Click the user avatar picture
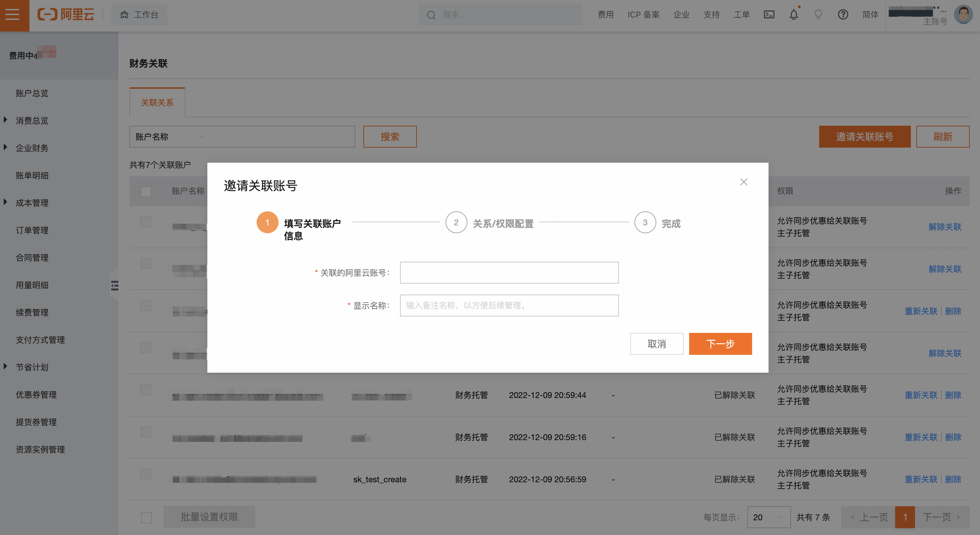The height and width of the screenshot is (535, 980). click(963, 15)
